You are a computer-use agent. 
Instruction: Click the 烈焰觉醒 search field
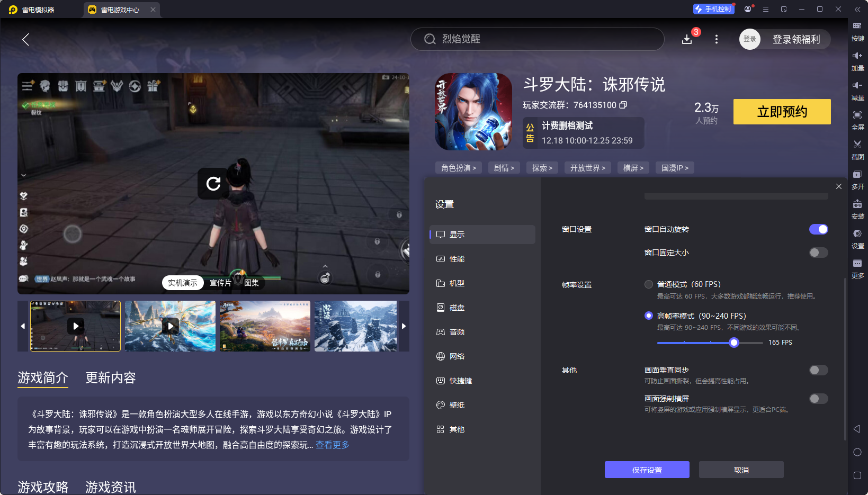pos(537,39)
